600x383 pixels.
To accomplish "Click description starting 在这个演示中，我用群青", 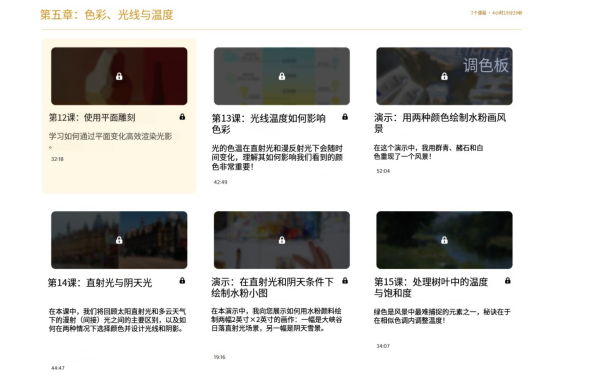I will (x=428, y=152).
